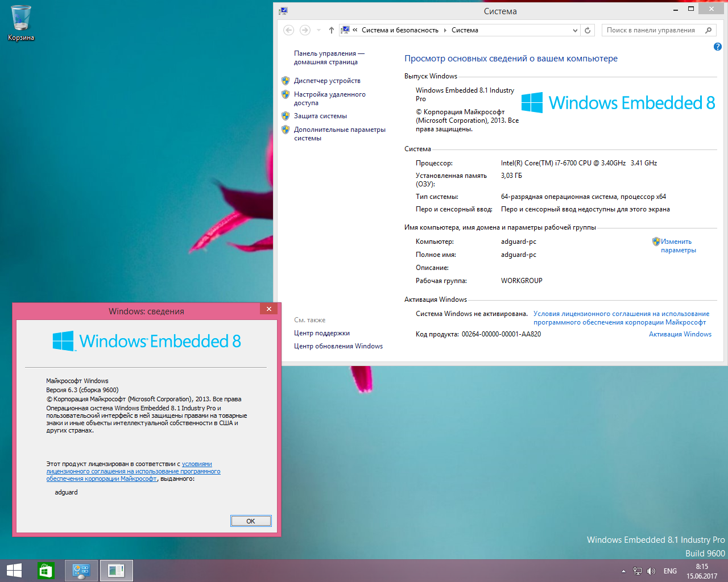Click the volume speaker tray icon

651,571
